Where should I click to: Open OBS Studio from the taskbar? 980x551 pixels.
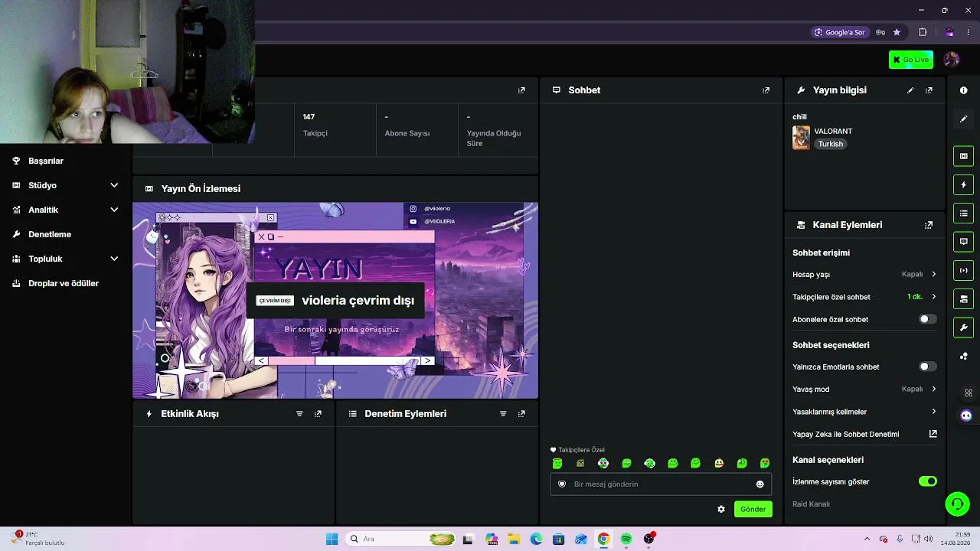pos(649,539)
